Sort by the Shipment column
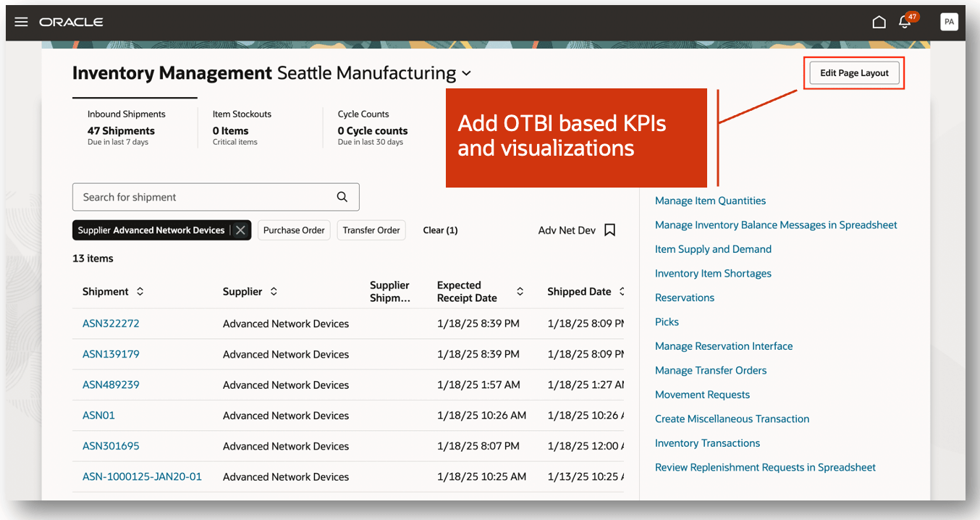The image size is (980, 520). click(140, 291)
